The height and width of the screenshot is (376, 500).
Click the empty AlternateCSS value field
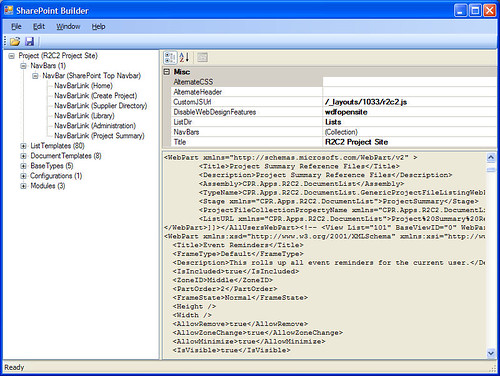point(409,82)
